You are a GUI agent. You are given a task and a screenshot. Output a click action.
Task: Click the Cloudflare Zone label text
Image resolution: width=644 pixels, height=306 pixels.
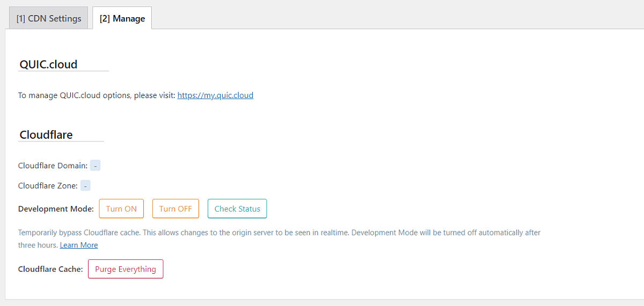tap(48, 186)
